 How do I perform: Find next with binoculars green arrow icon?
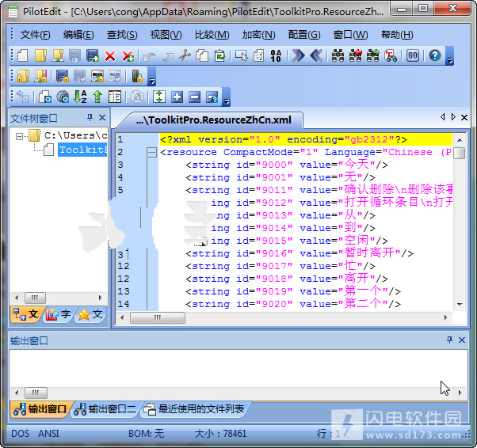373,56
